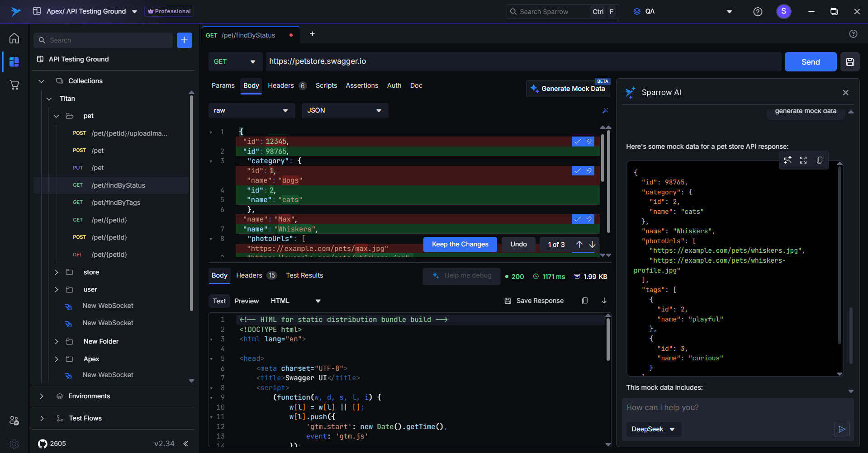Click the URL input field
This screenshot has width=868, height=453.
[x=522, y=61]
